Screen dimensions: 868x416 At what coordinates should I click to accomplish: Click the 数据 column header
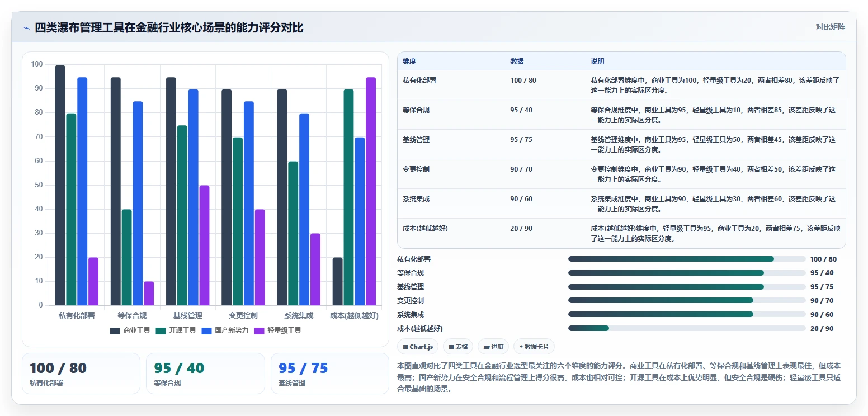click(517, 61)
